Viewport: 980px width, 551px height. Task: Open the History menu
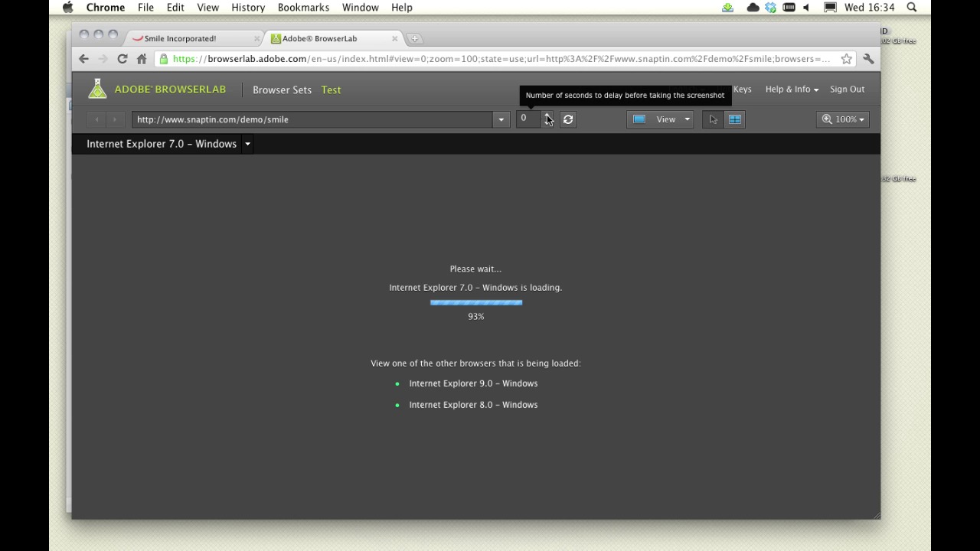point(248,7)
